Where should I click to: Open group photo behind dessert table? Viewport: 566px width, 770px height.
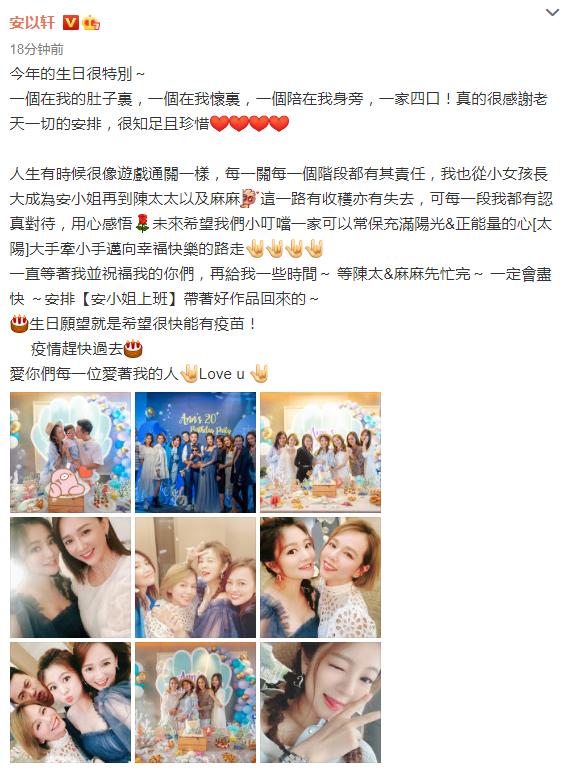[x=321, y=452]
